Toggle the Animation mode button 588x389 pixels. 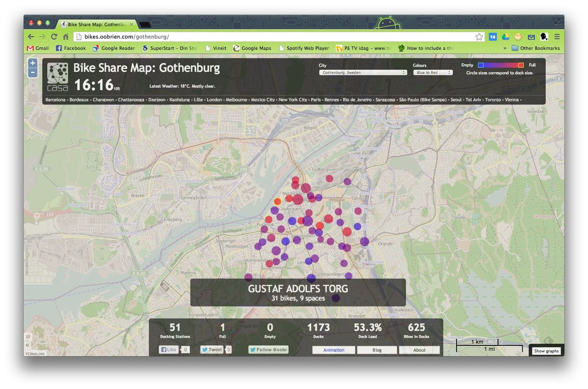[x=334, y=350]
